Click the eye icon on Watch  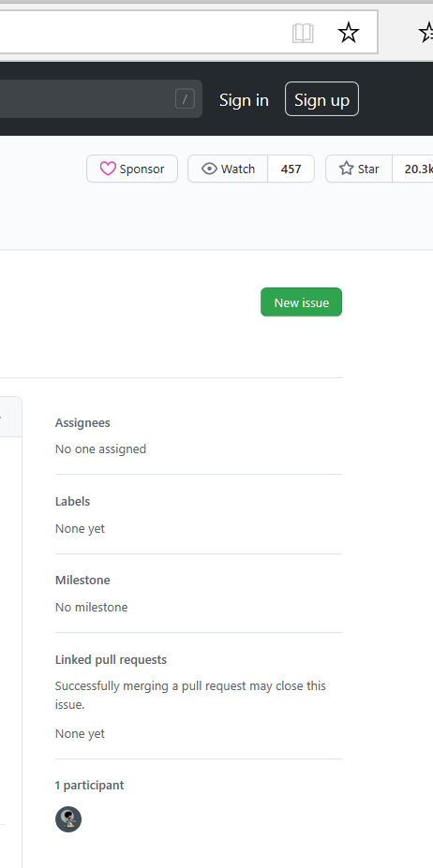(209, 169)
